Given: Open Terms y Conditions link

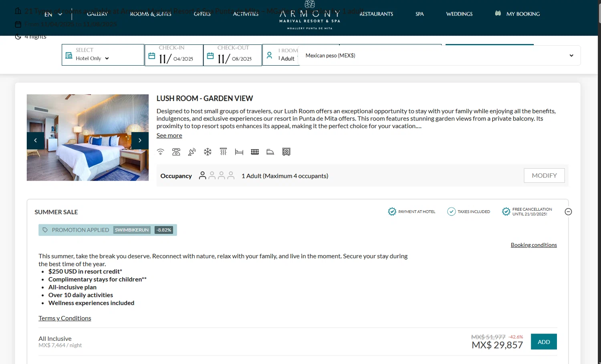Looking at the screenshot, I should (65, 318).
